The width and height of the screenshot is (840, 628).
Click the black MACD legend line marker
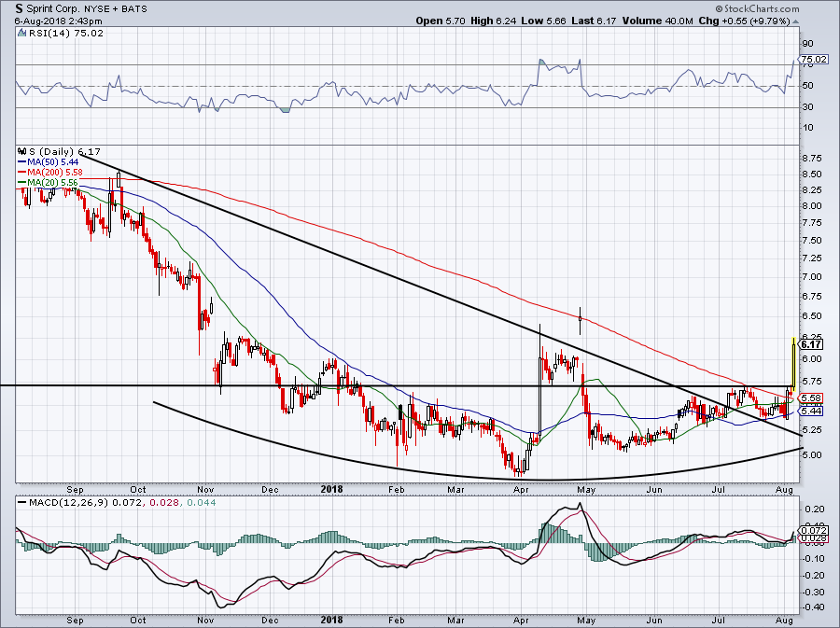pos(21,503)
